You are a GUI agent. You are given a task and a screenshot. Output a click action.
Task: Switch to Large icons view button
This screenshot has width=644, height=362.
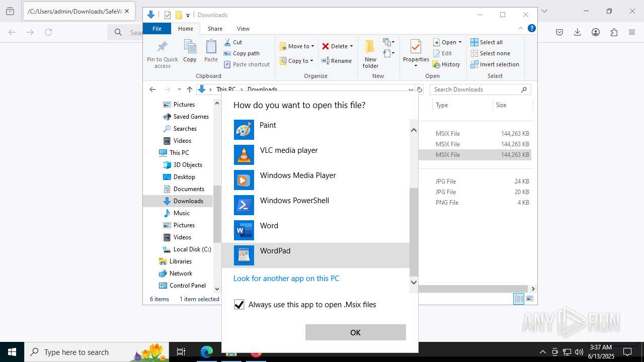[x=529, y=299]
